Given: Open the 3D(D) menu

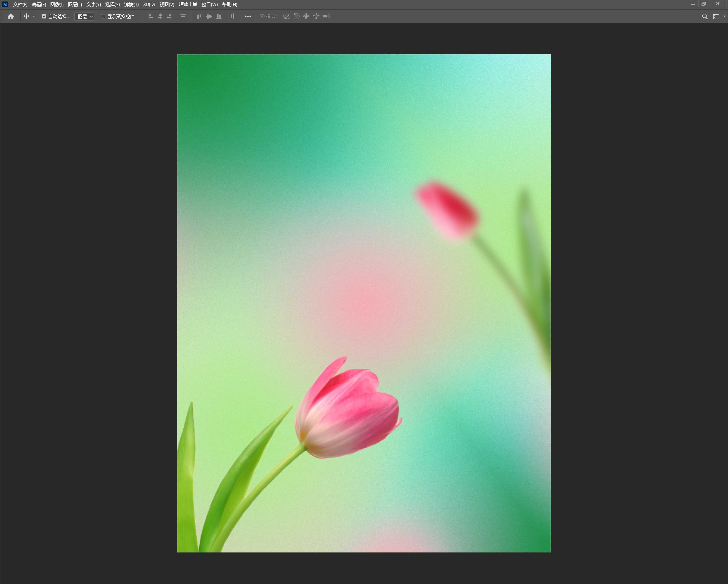Looking at the screenshot, I should 149,4.
